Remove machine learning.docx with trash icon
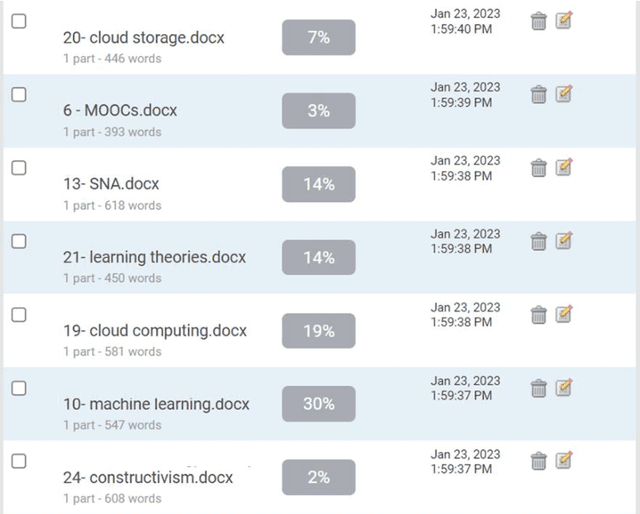The width and height of the screenshot is (640, 514). (538, 388)
